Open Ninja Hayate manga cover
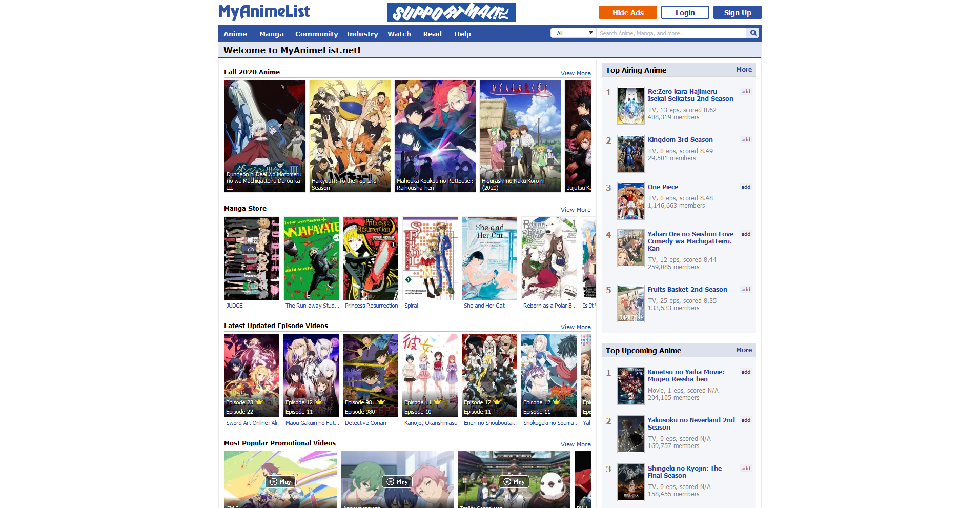Image resolution: width=980 pixels, height=508 pixels. (x=311, y=258)
